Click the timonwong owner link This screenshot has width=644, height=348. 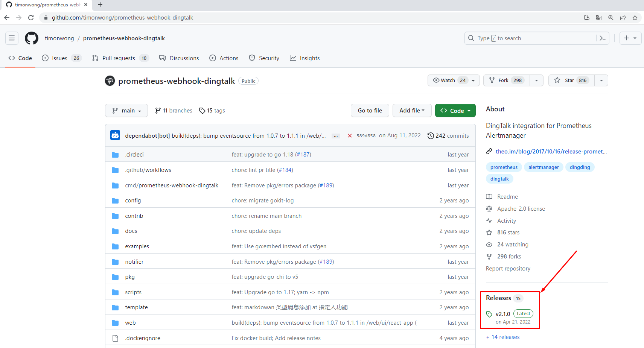tap(59, 38)
